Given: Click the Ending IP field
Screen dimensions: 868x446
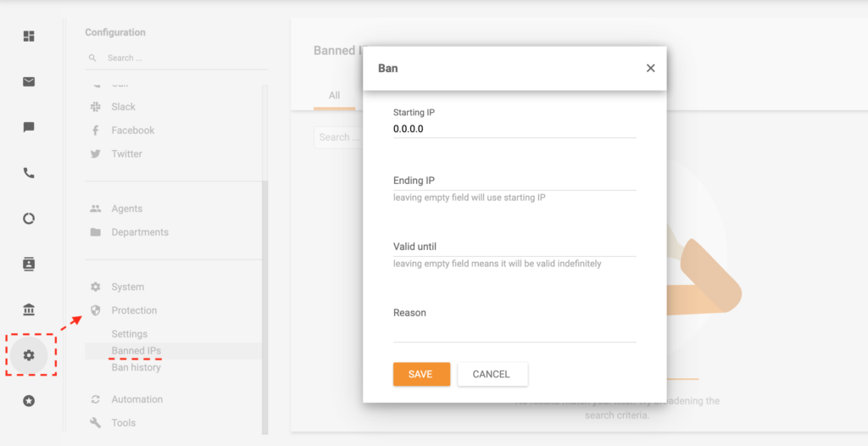Looking at the screenshot, I should (514, 181).
